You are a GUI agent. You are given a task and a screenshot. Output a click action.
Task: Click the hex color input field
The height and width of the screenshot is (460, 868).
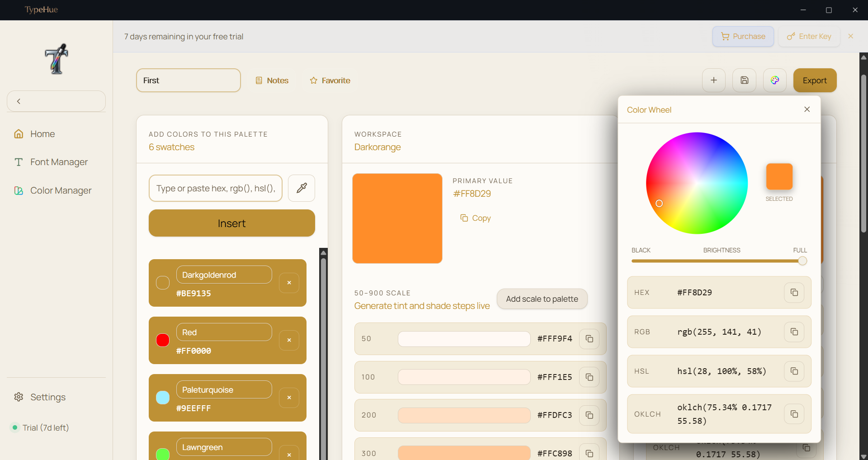(216, 188)
